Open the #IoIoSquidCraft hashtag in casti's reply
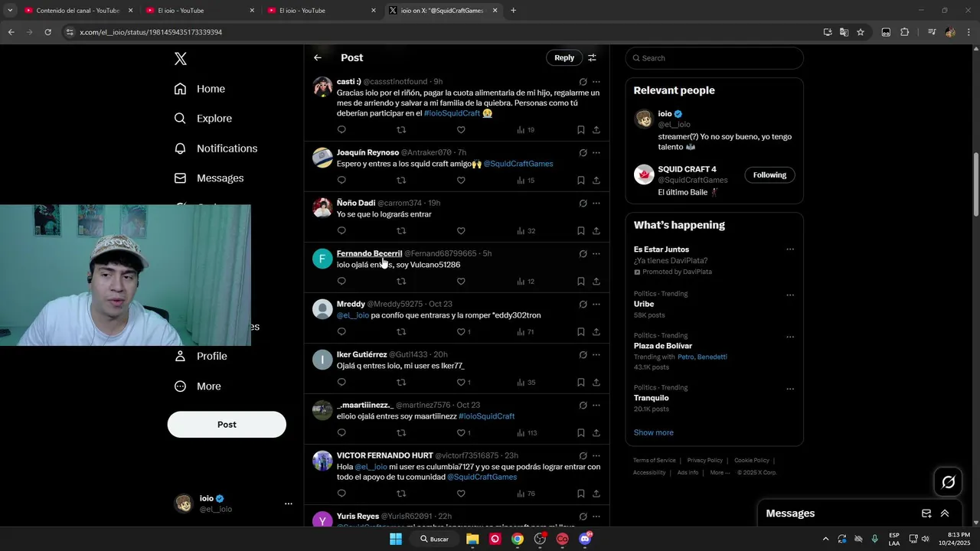Image resolution: width=980 pixels, height=551 pixels. tap(452, 113)
